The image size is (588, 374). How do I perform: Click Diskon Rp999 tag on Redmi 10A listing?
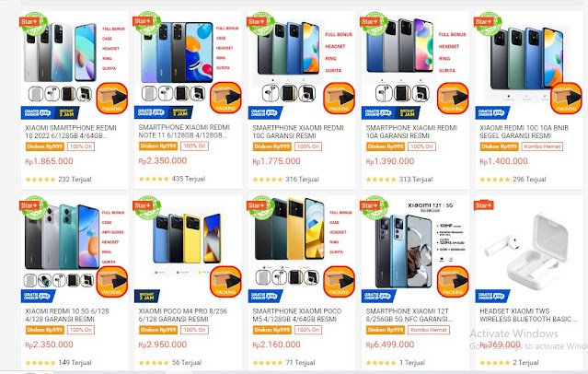pos(386,146)
